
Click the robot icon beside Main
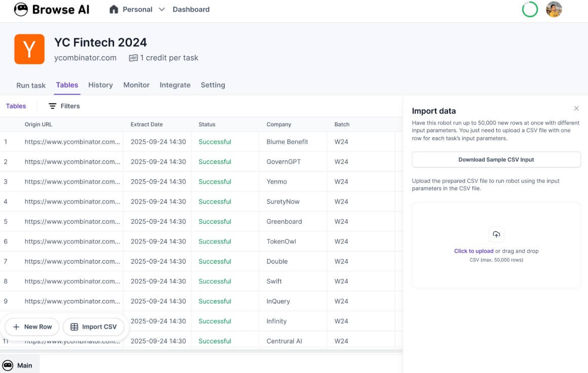point(8,365)
